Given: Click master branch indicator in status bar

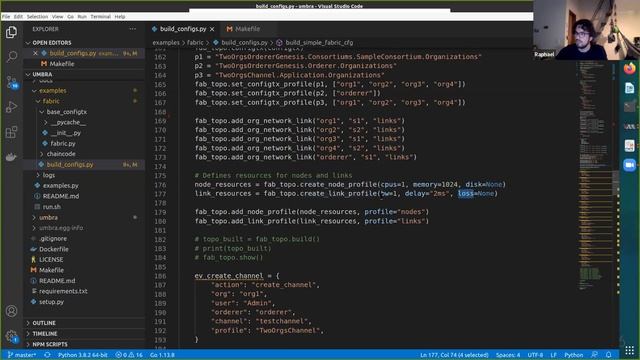Looking at the screenshot, I should pos(22,355).
